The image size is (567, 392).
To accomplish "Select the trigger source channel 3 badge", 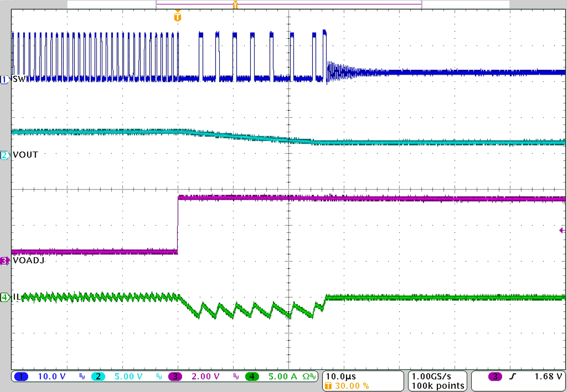I will click(495, 376).
